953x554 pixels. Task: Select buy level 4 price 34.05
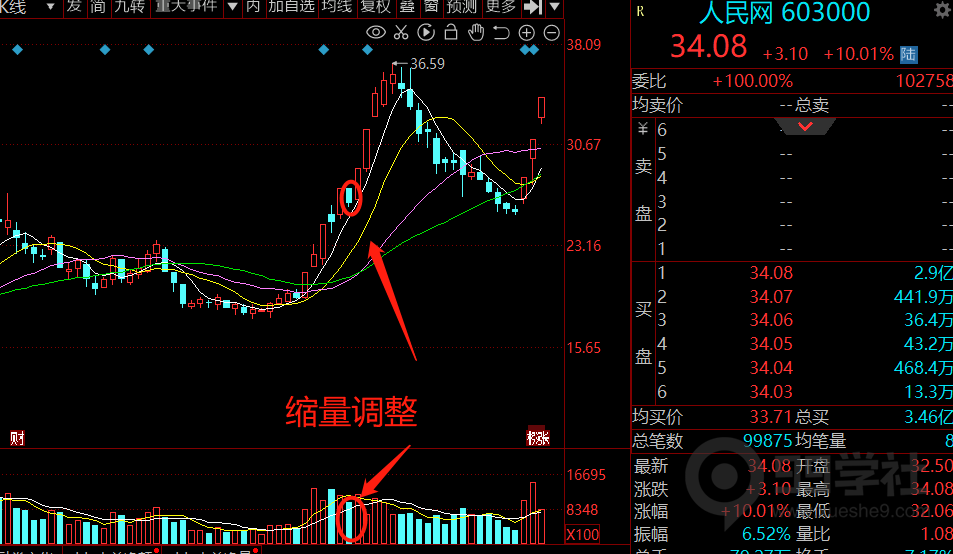771,344
